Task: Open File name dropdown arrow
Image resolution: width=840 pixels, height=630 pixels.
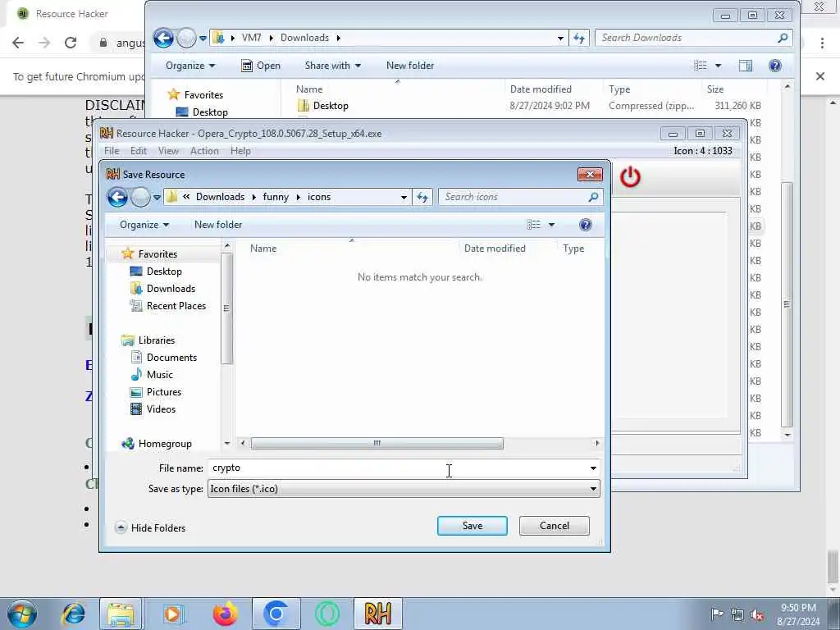Action: tap(593, 468)
